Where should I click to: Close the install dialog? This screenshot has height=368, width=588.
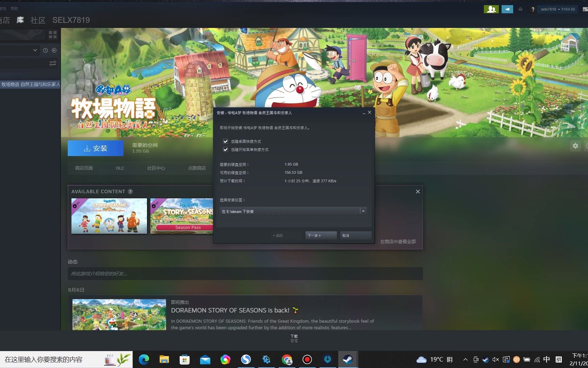pos(370,112)
